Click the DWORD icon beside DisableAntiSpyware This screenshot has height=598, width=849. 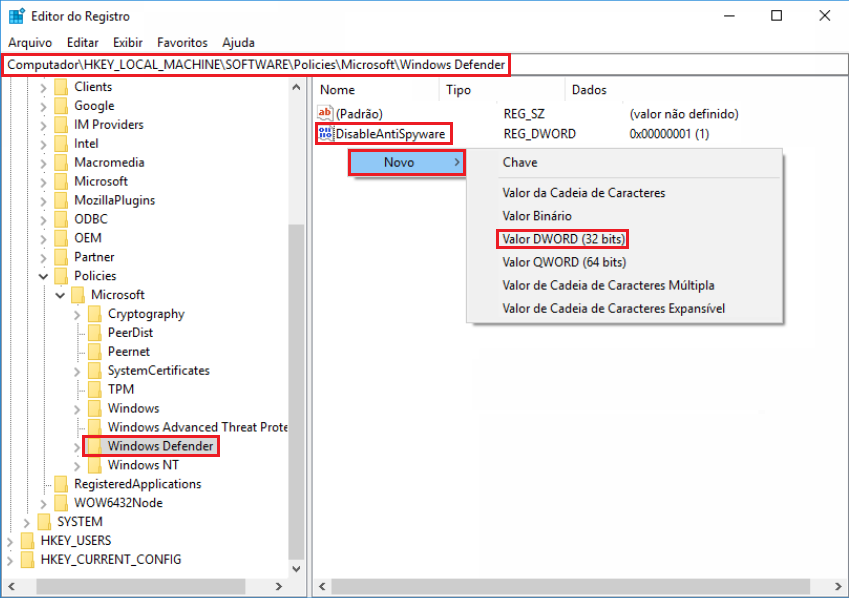pos(325,134)
